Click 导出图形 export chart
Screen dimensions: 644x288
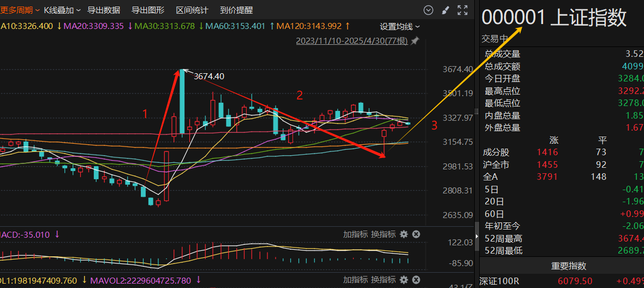click(148, 10)
